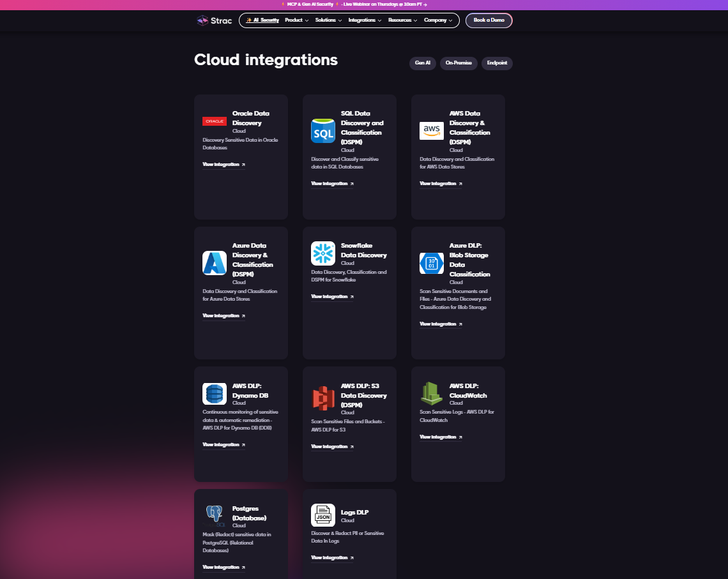Click the AWS logo icon

point(432,131)
